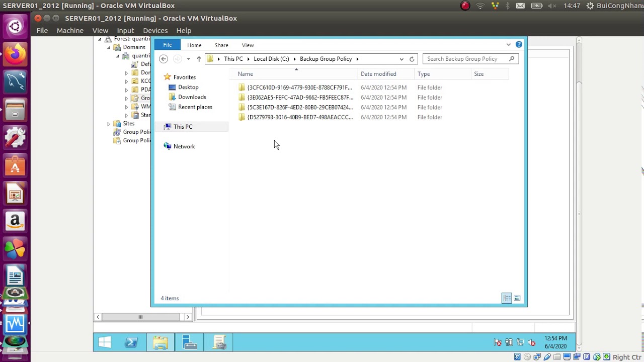Open Ubuntu dash search icon

coord(15,26)
